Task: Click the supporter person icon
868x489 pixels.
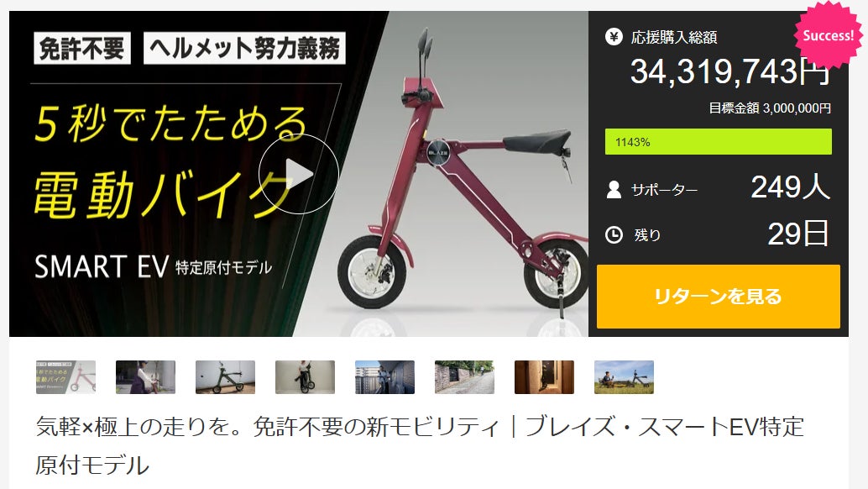Action: (614, 189)
